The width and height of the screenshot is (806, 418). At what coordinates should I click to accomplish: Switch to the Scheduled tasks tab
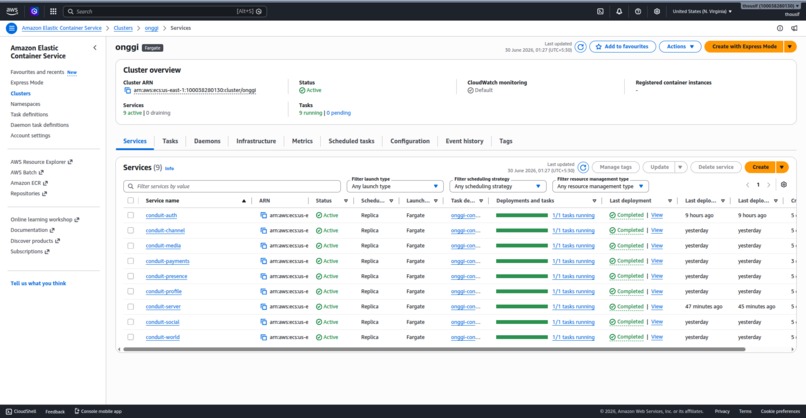(352, 141)
